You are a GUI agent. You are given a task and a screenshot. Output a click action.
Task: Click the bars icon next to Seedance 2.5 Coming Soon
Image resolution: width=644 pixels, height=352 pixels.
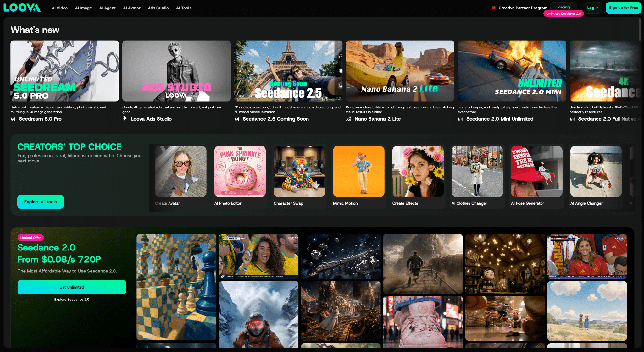(237, 119)
